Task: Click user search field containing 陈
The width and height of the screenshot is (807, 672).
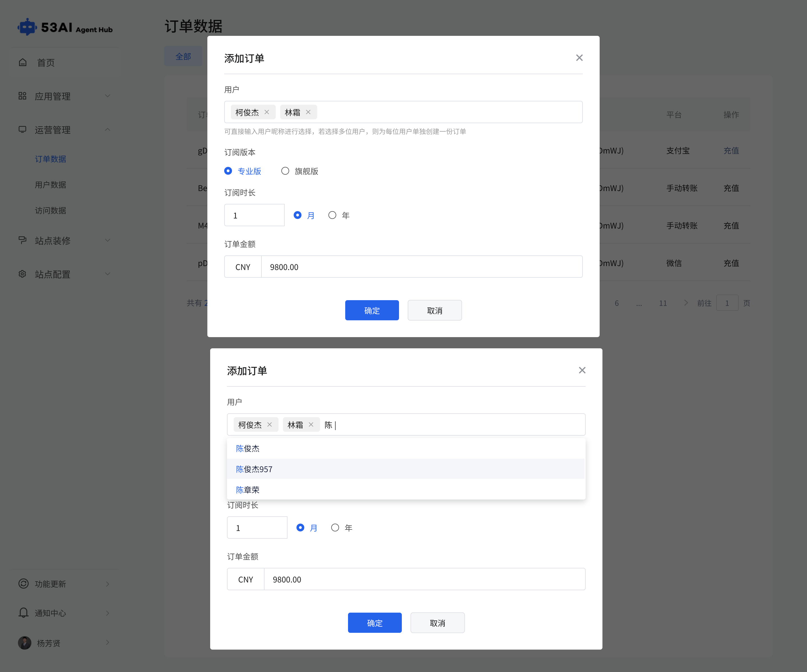Action: 406,424
